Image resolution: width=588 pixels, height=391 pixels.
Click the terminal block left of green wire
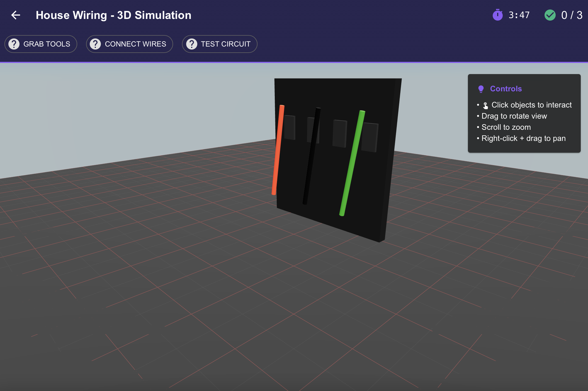340,134
